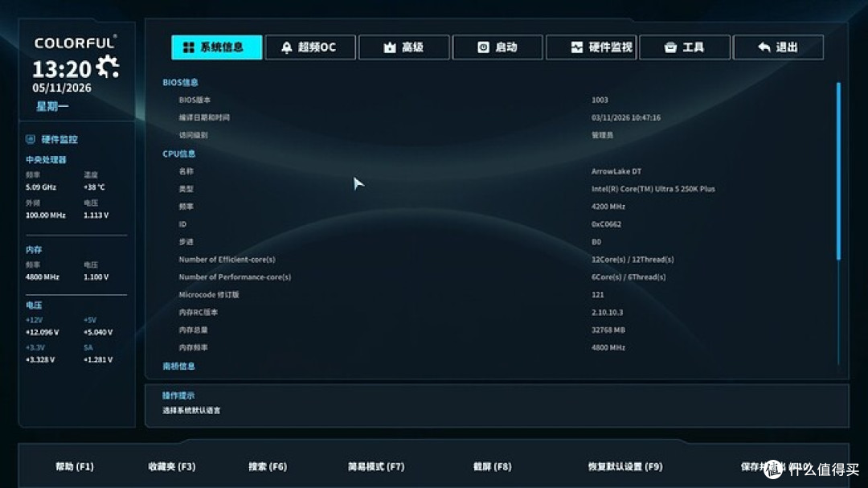This screenshot has width=868, height=488.
Task: Click 12Core(s) / 12Thread(s) value
Action: coord(633,259)
